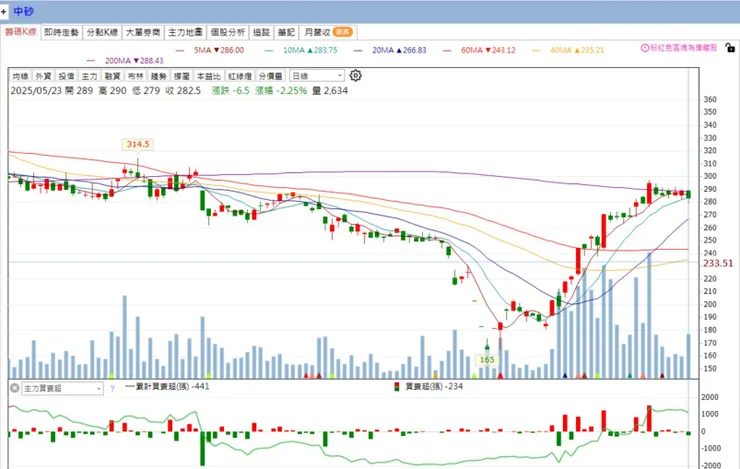Screen dimensions: 740x469
Task: Switch to the 籌碼K線 tab
Action: tap(21, 32)
